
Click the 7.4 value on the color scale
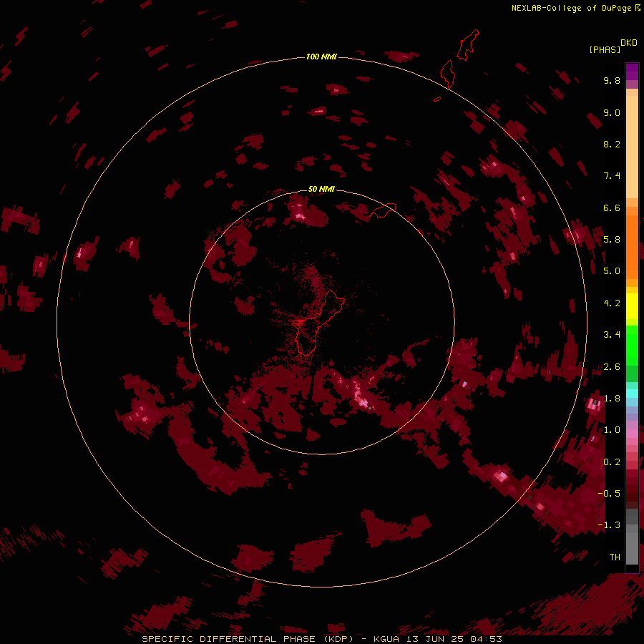[612, 176]
